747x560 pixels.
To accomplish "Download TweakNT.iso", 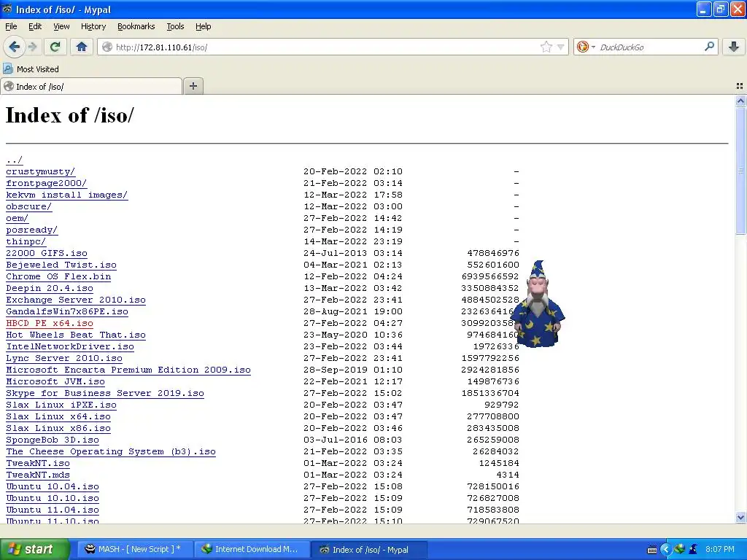I will point(38,463).
